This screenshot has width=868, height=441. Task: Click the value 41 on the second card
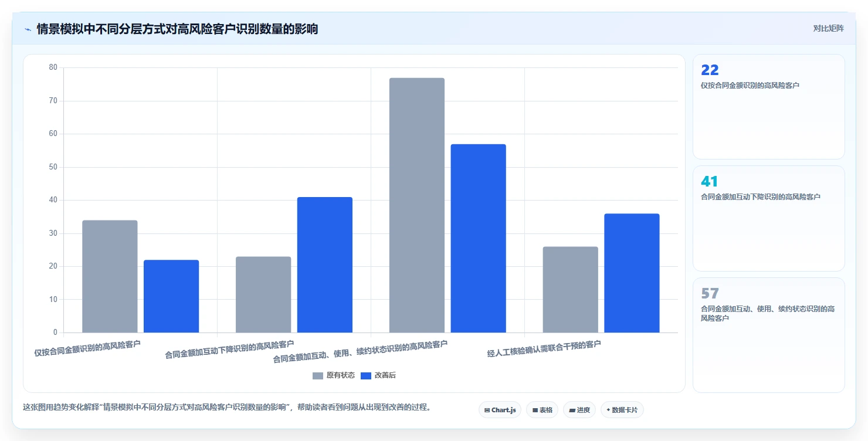pos(709,181)
